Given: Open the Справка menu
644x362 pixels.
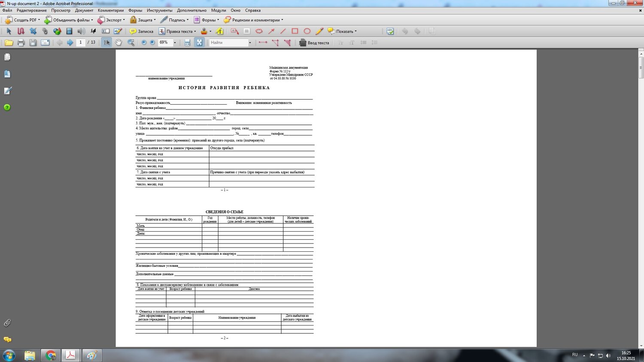Looking at the screenshot, I should point(253,10).
